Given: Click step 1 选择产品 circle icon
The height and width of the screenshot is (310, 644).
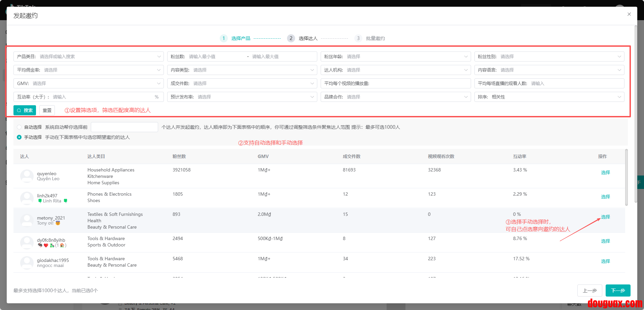Looking at the screenshot, I should pyautogui.click(x=223, y=38).
